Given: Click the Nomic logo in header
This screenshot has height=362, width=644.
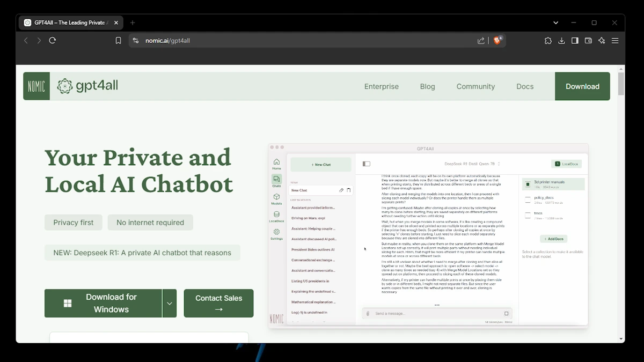Looking at the screenshot, I should 36,86.
